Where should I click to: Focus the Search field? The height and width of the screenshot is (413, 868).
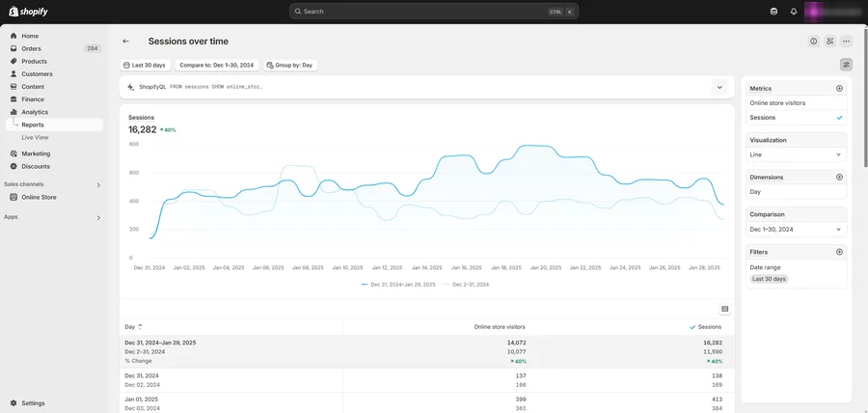point(434,11)
